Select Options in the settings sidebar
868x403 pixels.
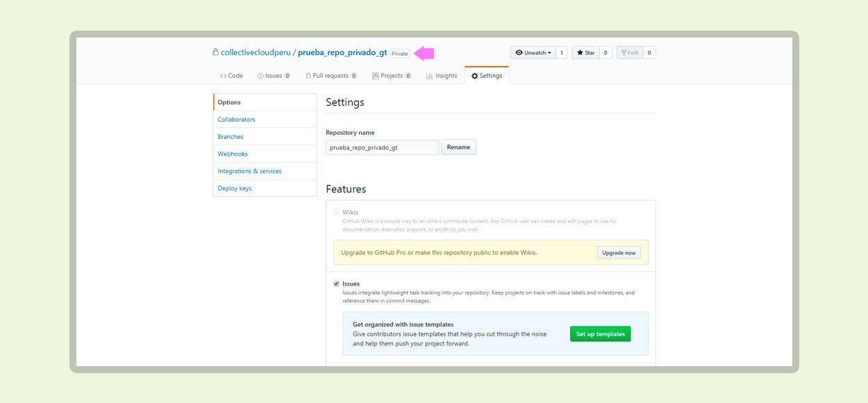coord(265,102)
